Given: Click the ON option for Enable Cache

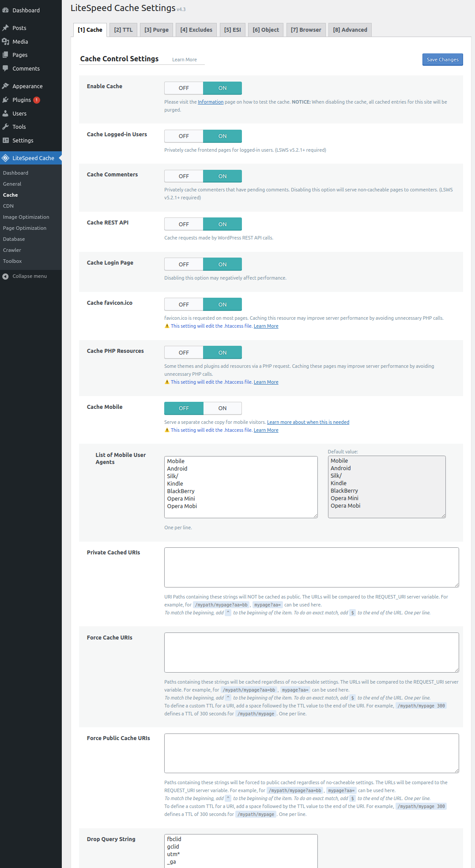Looking at the screenshot, I should coord(222,88).
